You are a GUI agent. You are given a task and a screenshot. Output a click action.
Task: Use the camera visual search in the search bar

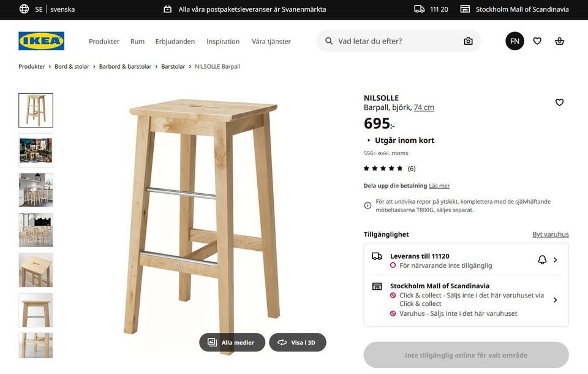pos(468,40)
